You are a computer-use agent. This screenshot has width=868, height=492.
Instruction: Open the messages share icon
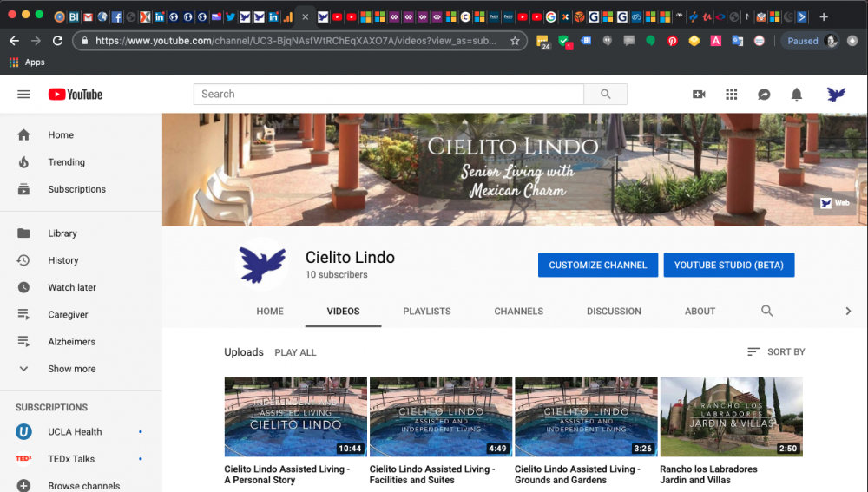(764, 95)
